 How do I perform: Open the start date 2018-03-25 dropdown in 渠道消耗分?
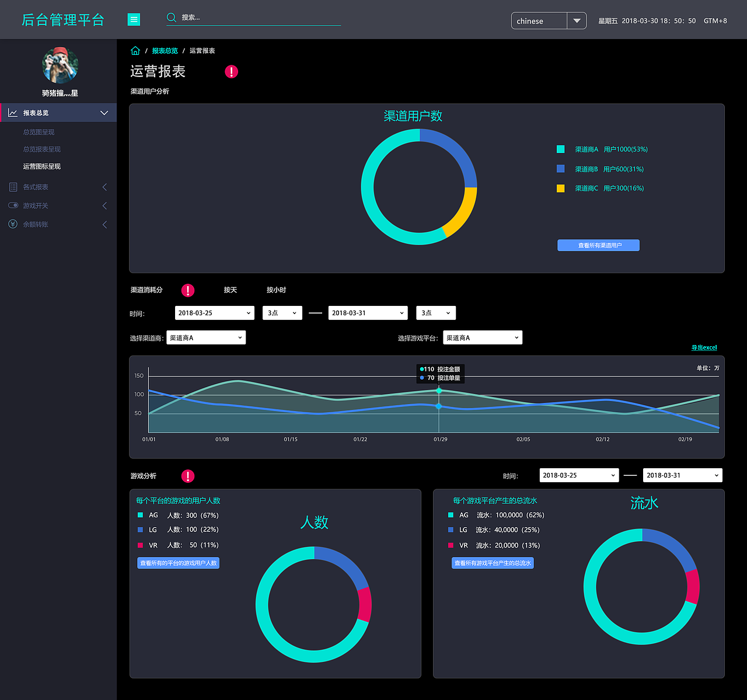coord(215,313)
